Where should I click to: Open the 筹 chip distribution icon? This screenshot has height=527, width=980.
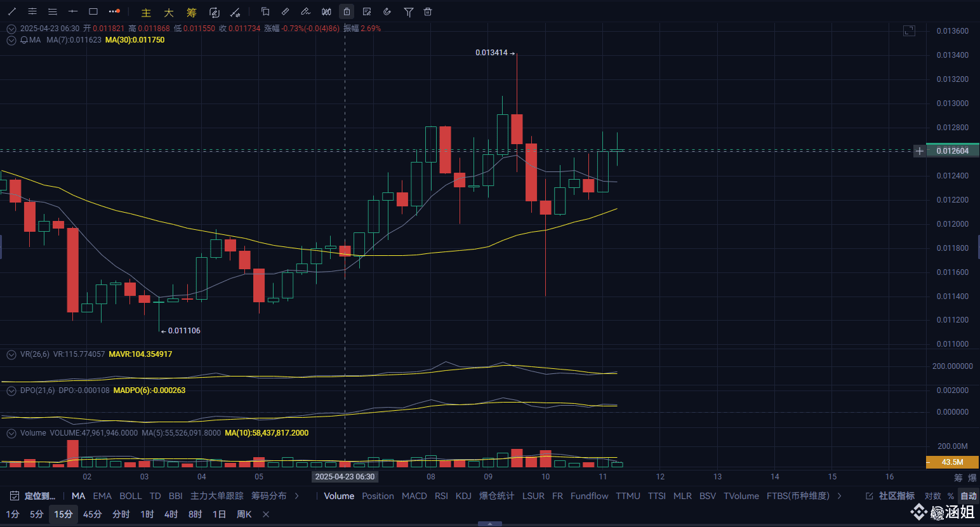tap(191, 11)
